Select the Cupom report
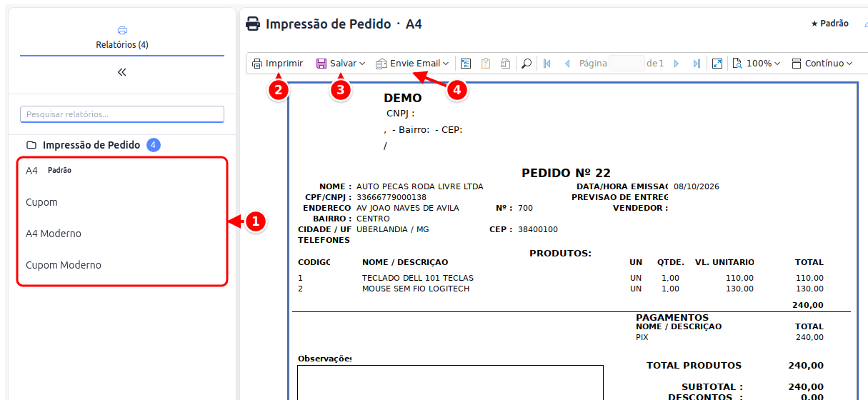The image size is (868, 400). [x=122, y=202]
